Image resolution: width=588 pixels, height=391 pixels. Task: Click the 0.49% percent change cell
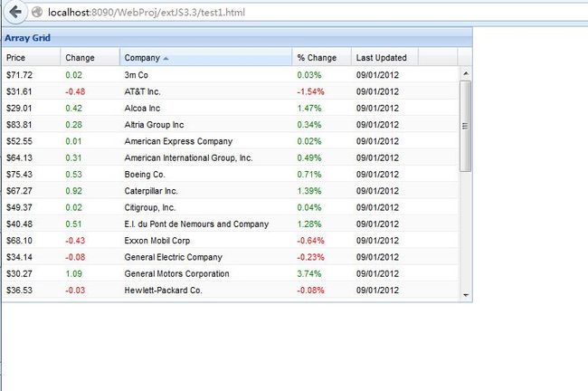pos(309,157)
